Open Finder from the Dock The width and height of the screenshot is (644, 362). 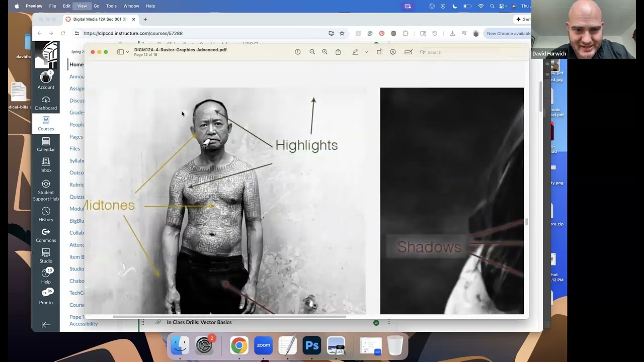tap(180, 346)
